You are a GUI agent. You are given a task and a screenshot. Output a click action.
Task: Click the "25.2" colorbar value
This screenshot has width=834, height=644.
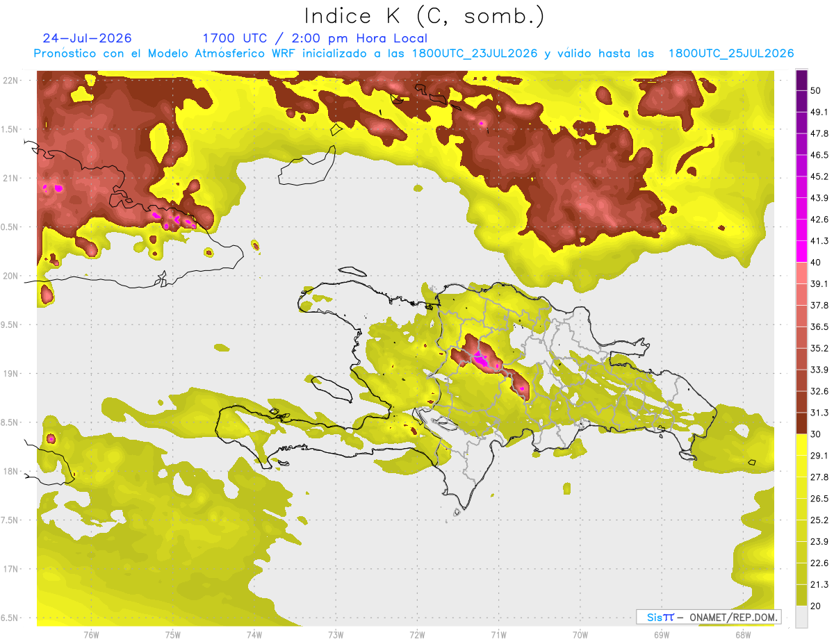[x=819, y=520]
